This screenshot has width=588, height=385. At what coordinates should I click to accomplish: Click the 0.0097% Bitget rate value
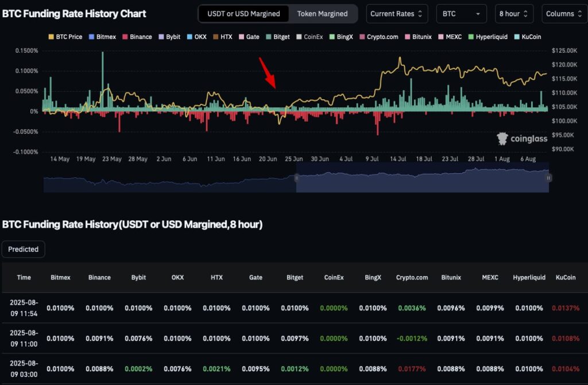click(x=295, y=339)
